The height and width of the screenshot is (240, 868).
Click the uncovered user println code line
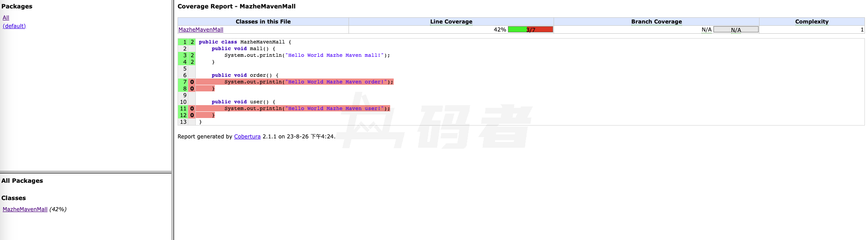[306, 109]
